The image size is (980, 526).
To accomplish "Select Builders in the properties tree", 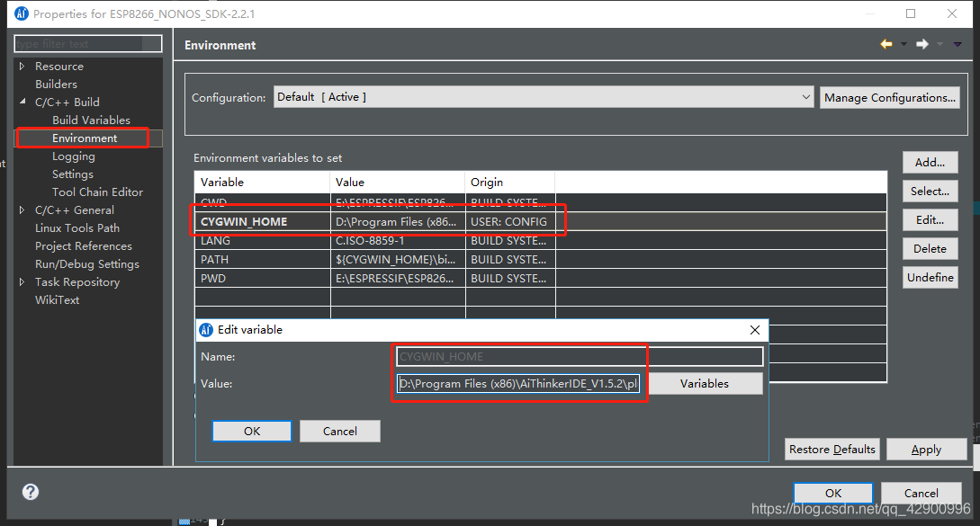I will click(57, 84).
